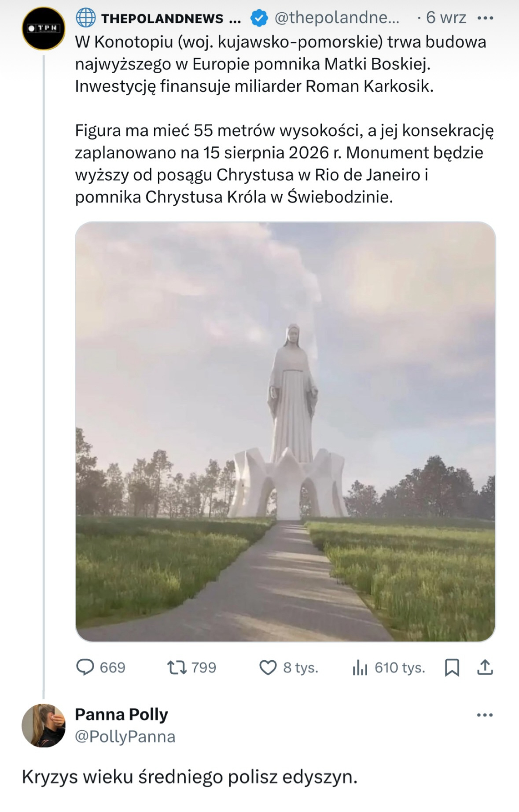Enlarge the statue rendering image

coord(285,431)
